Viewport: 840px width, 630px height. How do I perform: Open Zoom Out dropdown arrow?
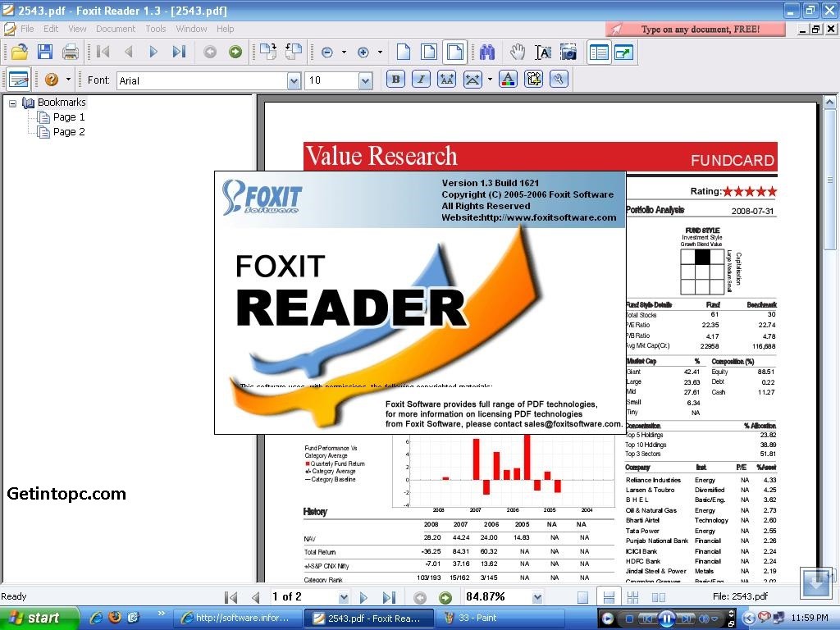[x=344, y=52]
